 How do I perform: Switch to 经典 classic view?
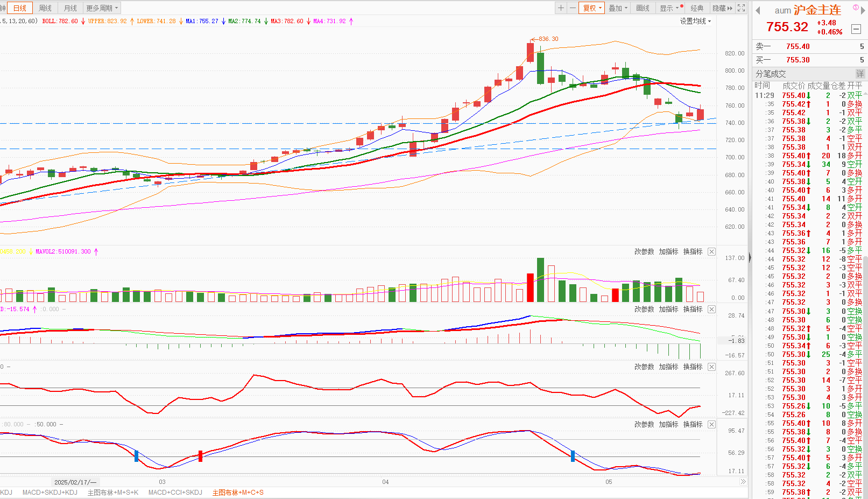(697, 8)
